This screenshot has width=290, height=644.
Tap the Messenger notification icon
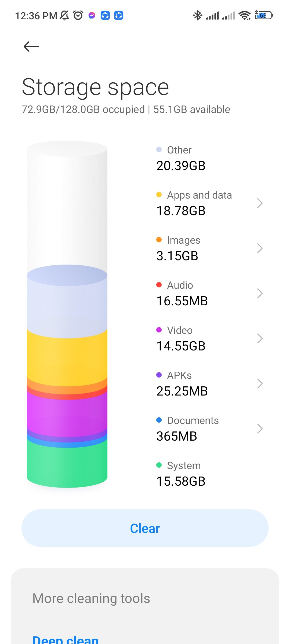tap(92, 16)
